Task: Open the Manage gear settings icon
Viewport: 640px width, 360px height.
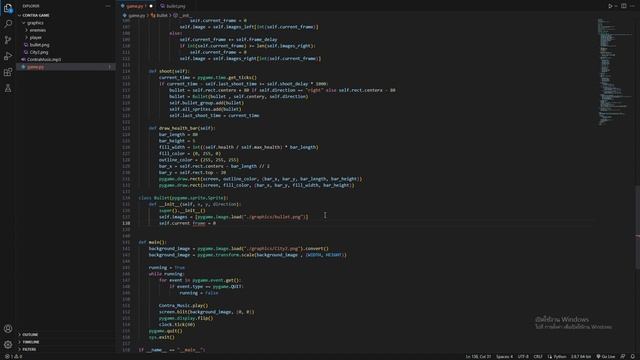Action: coord(8,344)
